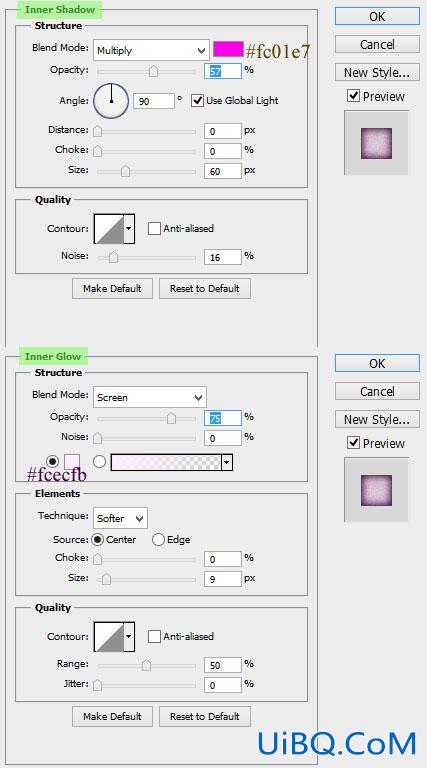Open the Inner Glow gradient dropdown arrow

(x=227, y=462)
